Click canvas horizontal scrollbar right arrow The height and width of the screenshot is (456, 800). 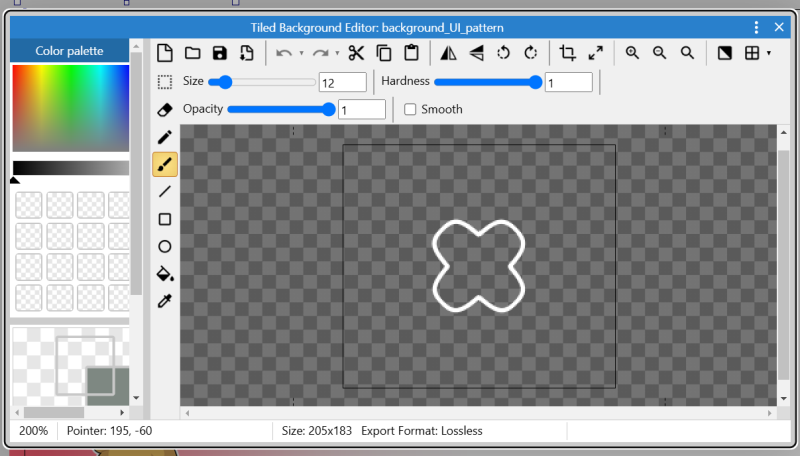[769, 413]
